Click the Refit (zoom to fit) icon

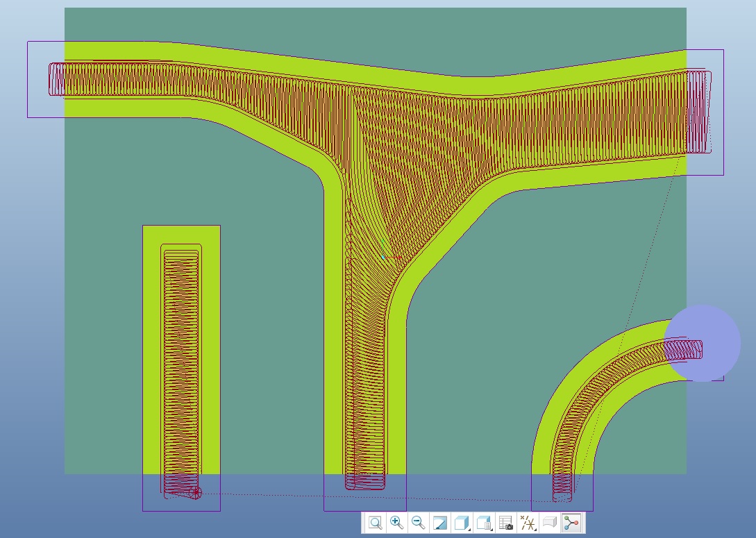(x=375, y=523)
